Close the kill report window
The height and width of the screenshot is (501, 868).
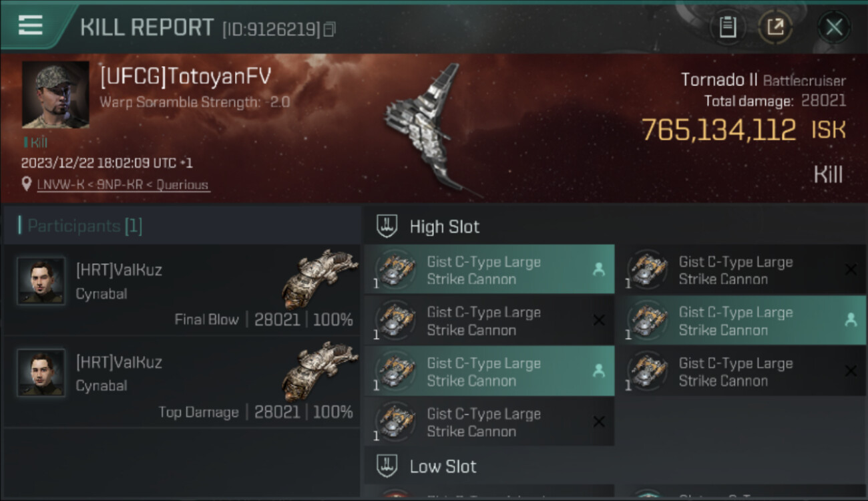pos(834,27)
